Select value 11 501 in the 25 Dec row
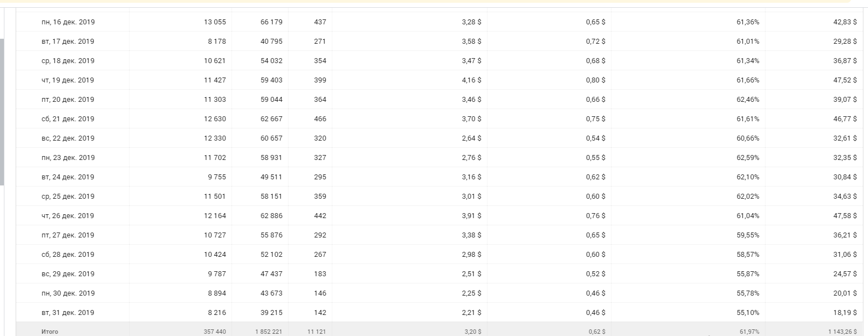Image resolution: width=868 pixels, height=336 pixels. (x=214, y=197)
